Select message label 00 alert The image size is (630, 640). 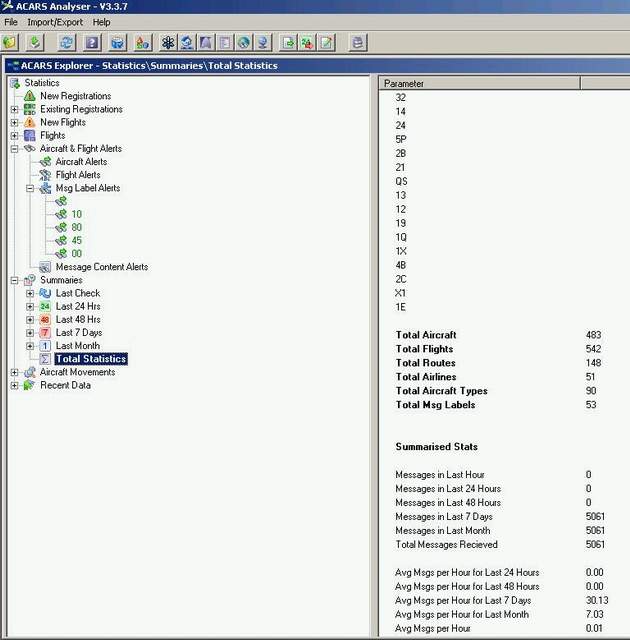(77, 254)
